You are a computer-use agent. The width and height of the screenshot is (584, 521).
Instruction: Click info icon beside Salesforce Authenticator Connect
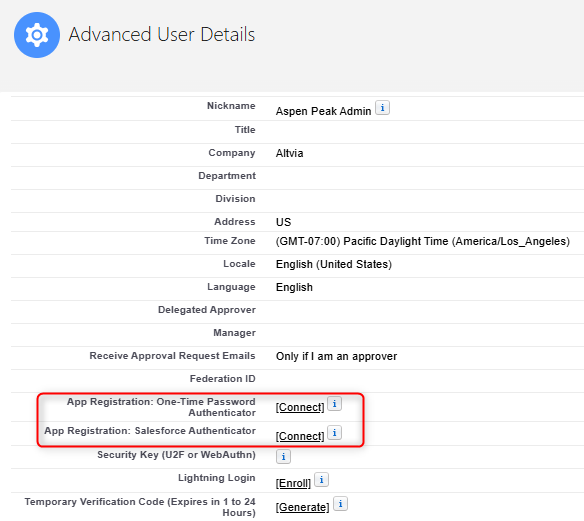pyautogui.click(x=334, y=433)
